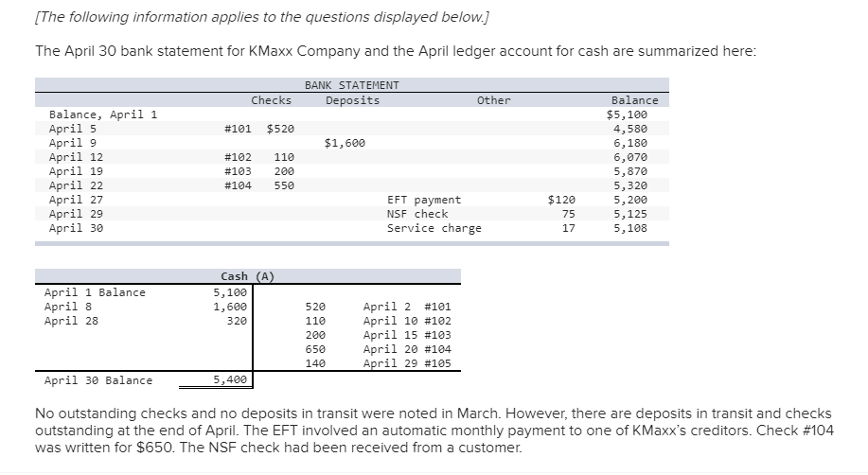Click the 5,870 balance value

click(630, 171)
